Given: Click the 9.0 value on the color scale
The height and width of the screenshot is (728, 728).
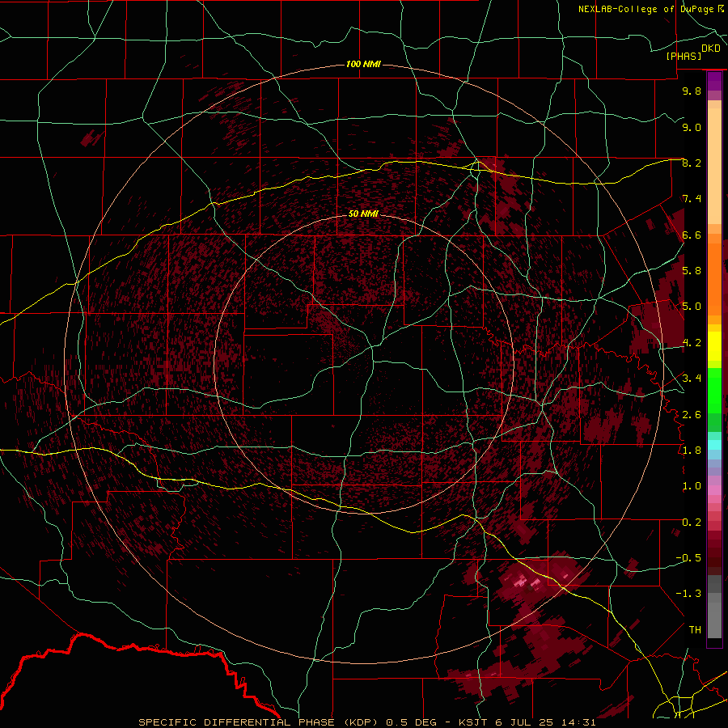Looking at the screenshot, I should point(692,127).
